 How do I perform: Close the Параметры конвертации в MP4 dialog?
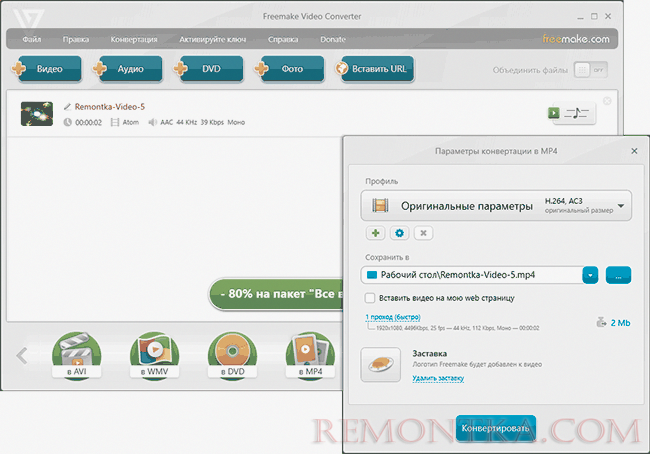click(634, 151)
